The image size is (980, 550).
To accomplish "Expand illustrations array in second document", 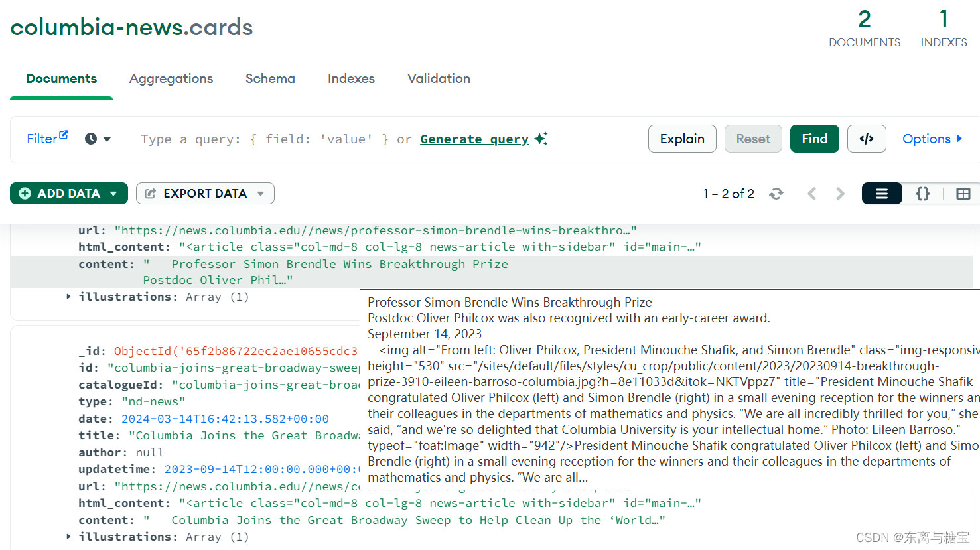I will tap(68, 537).
